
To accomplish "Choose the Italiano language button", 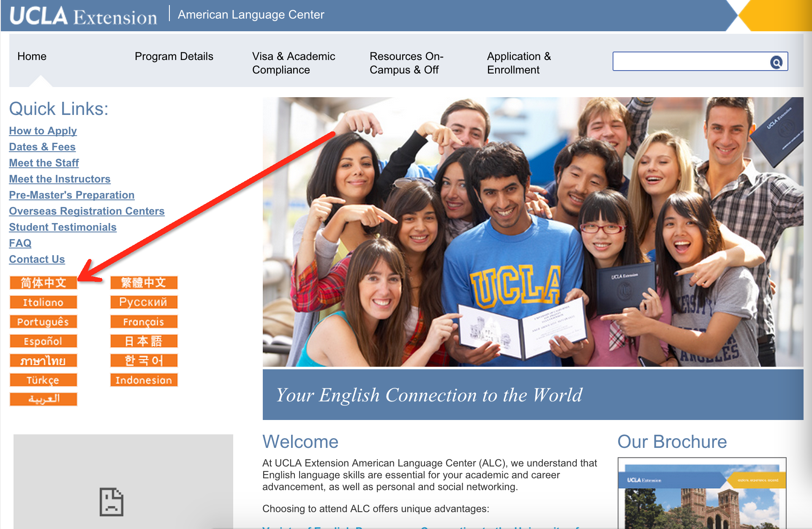I will tap(44, 302).
